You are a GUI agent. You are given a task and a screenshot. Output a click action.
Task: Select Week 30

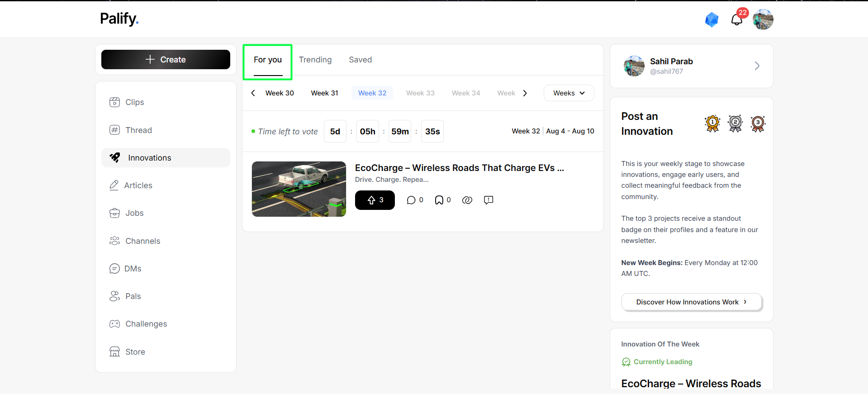(x=280, y=93)
